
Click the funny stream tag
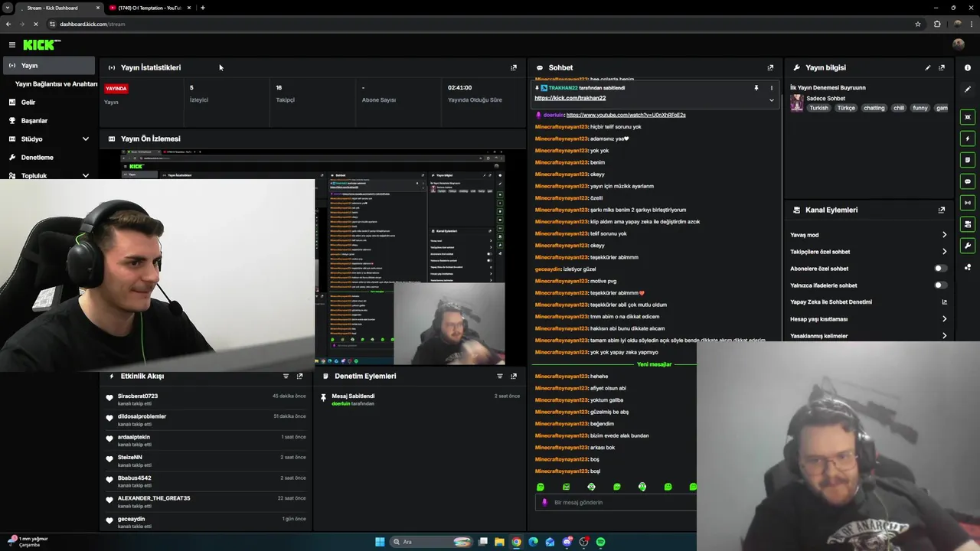pos(920,108)
